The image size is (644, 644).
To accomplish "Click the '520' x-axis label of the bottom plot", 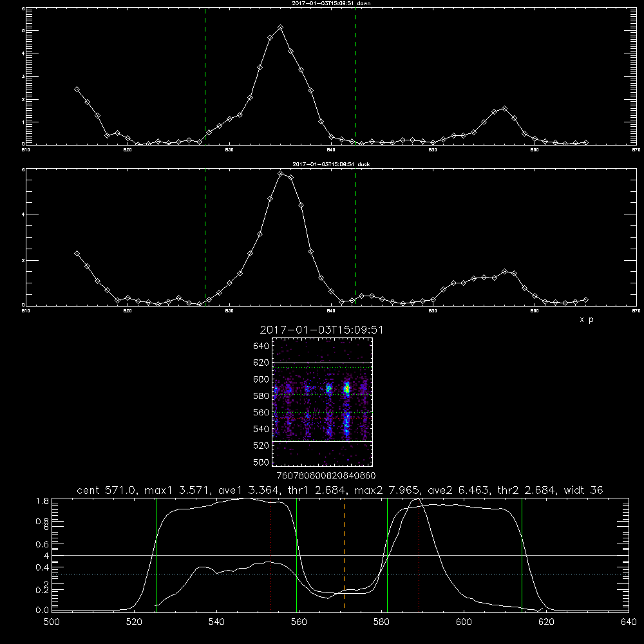I will pyautogui.click(x=134, y=622).
